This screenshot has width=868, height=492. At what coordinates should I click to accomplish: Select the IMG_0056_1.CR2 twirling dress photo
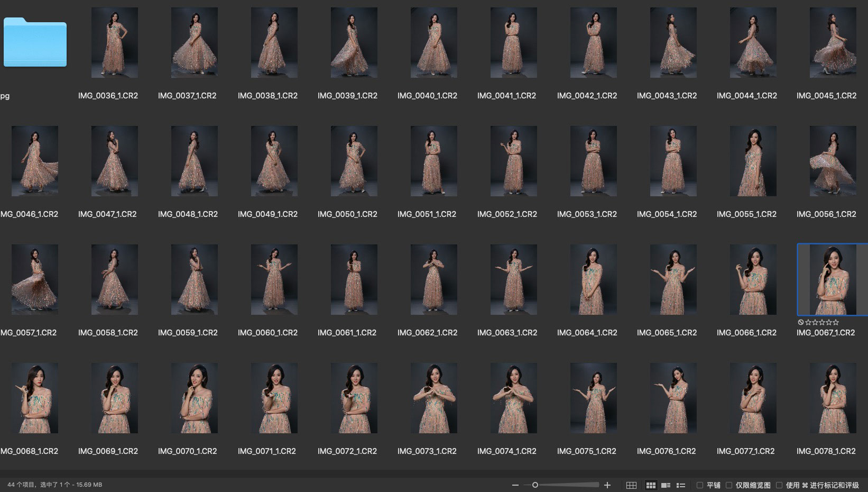point(833,161)
